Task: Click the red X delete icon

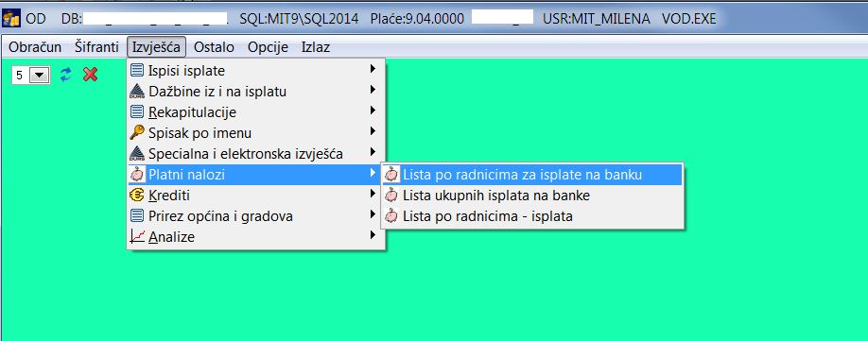Action: point(90,75)
